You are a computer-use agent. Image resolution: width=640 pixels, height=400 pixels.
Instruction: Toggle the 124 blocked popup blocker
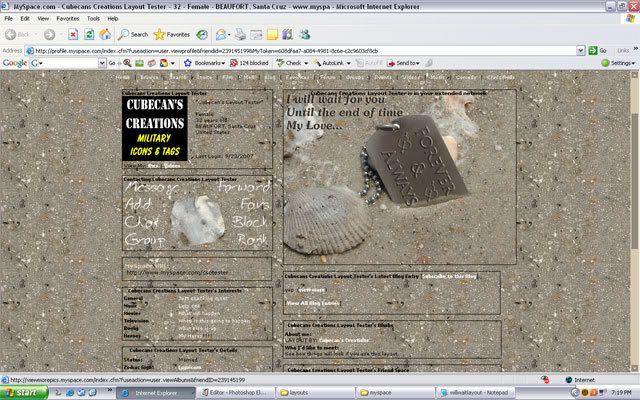point(249,63)
